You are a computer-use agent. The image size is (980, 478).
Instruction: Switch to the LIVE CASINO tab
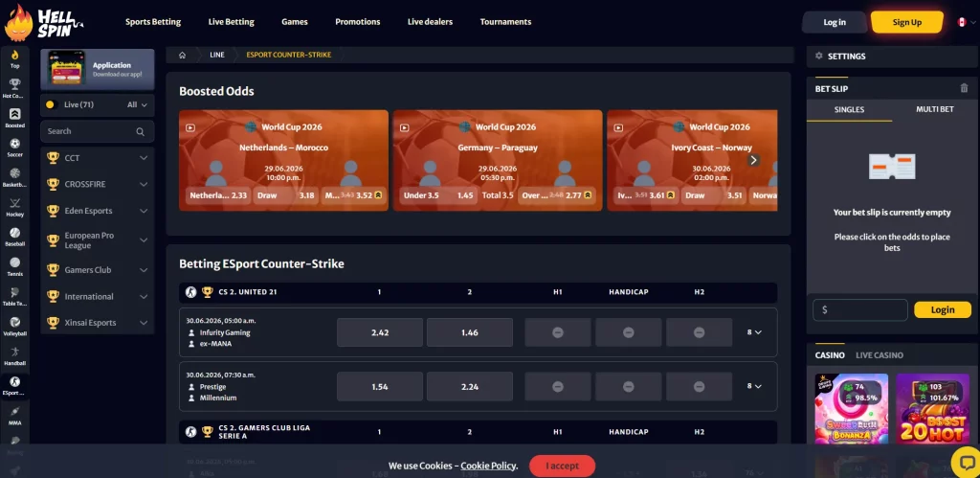880,355
